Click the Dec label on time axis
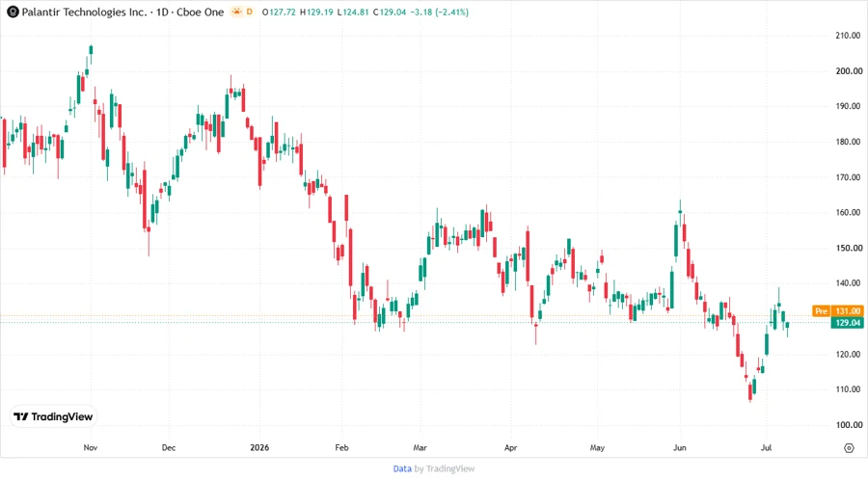The height and width of the screenshot is (480, 868). point(168,447)
